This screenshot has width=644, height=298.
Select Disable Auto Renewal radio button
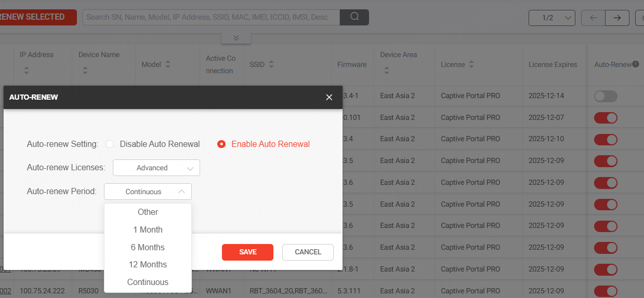[x=110, y=144]
